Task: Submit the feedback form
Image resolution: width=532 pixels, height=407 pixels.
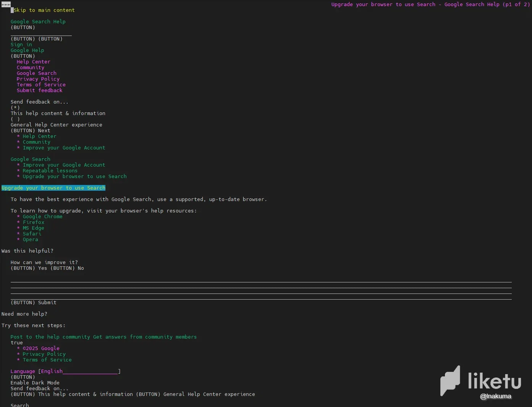Action: (34, 302)
